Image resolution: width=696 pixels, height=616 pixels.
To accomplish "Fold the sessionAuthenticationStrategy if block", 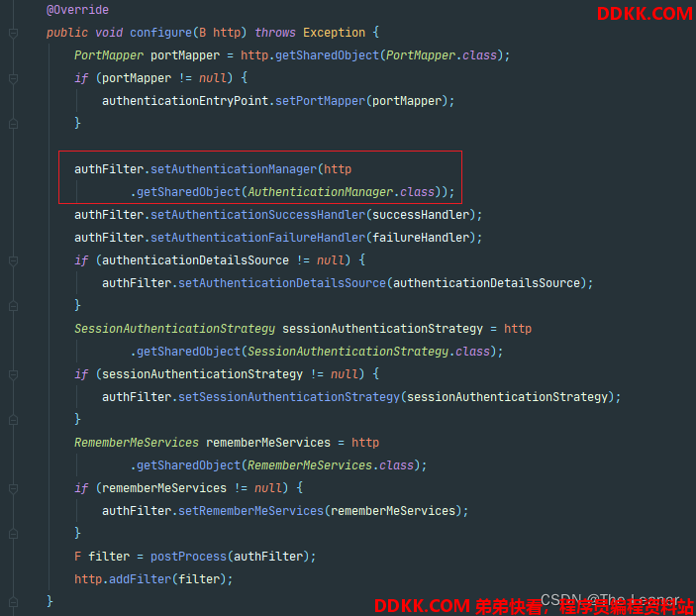I will coord(13,374).
